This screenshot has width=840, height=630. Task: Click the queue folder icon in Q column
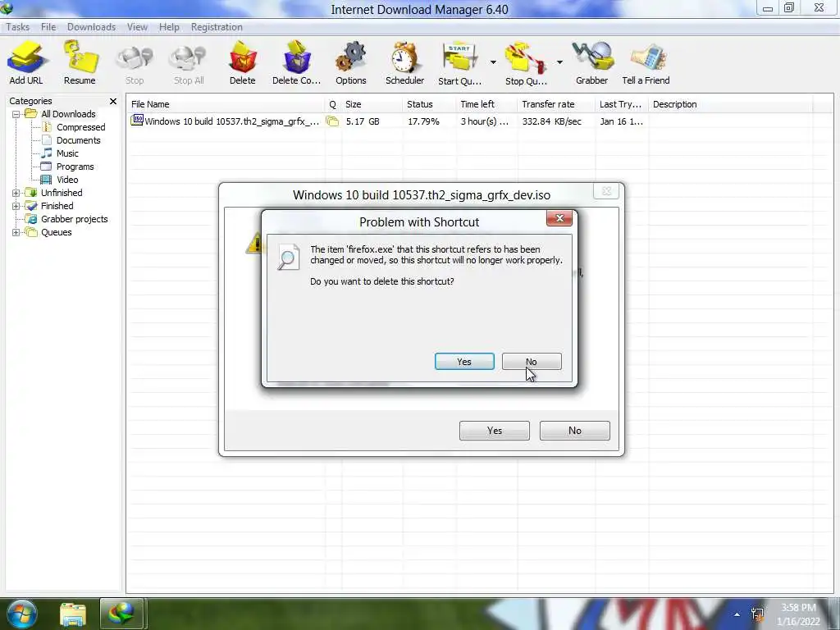[x=333, y=121]
